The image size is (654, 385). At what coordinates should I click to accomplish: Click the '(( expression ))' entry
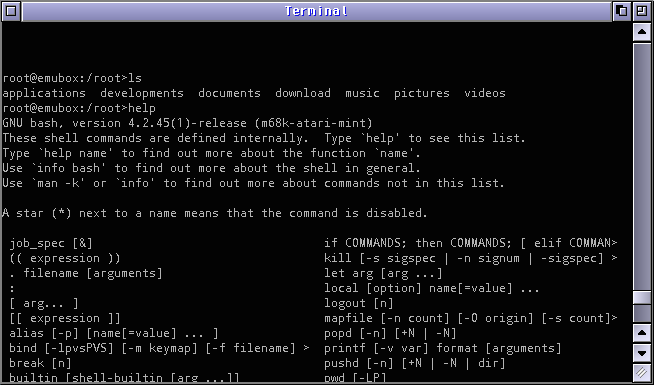65,259
